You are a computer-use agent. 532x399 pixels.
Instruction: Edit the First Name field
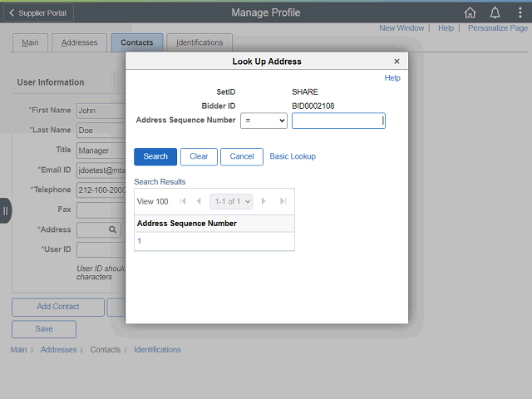(101, 111)
